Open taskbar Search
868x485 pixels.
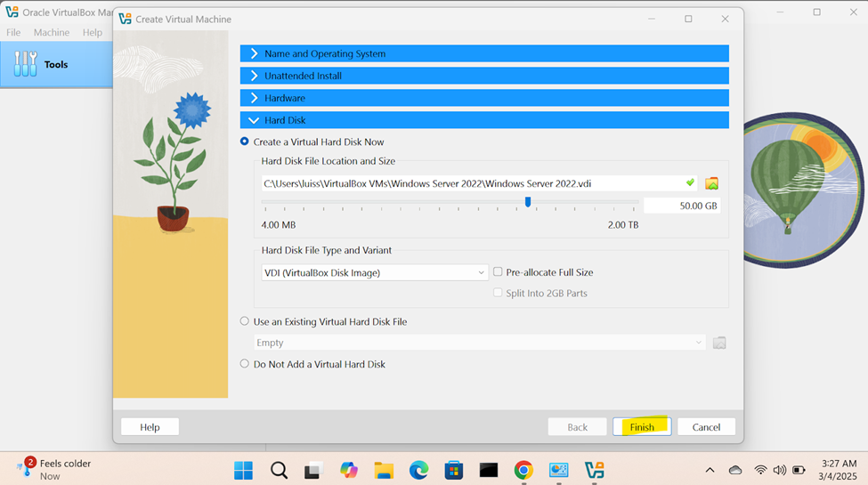pyautogui.click(x=279, y=470)
